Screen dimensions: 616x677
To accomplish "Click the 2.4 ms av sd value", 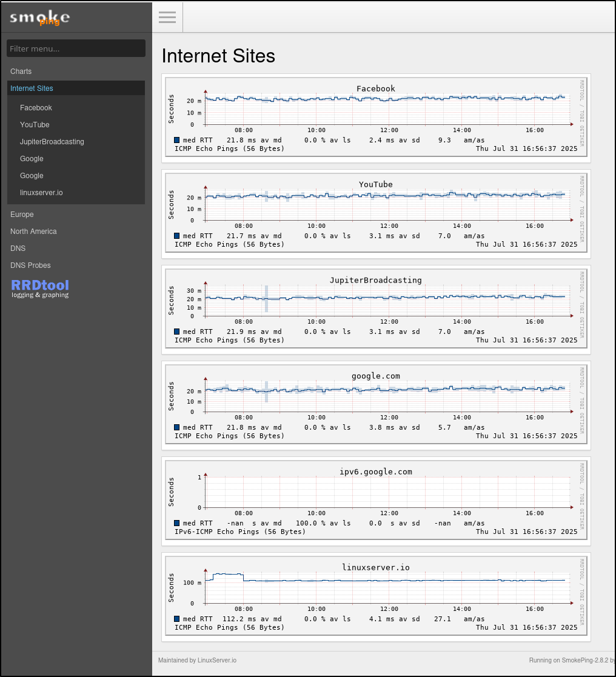I will tap(381, 140).
